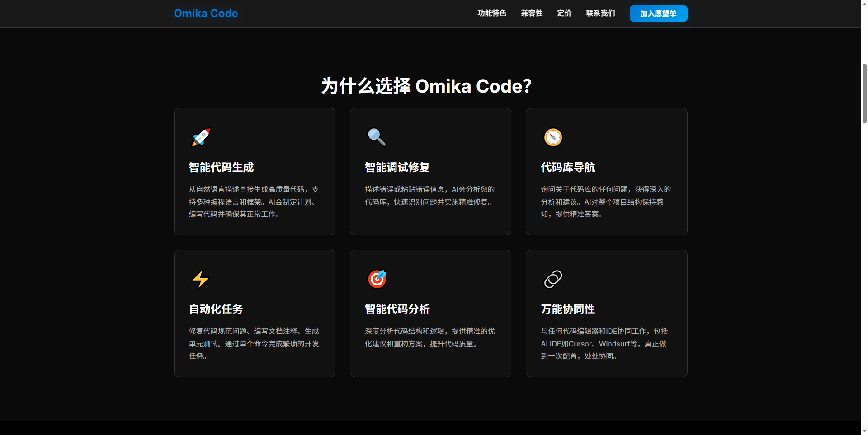This screenshot has width=868, height=435.
Task: Open the 功能特色 navigation item
Action: pos(492,14)
